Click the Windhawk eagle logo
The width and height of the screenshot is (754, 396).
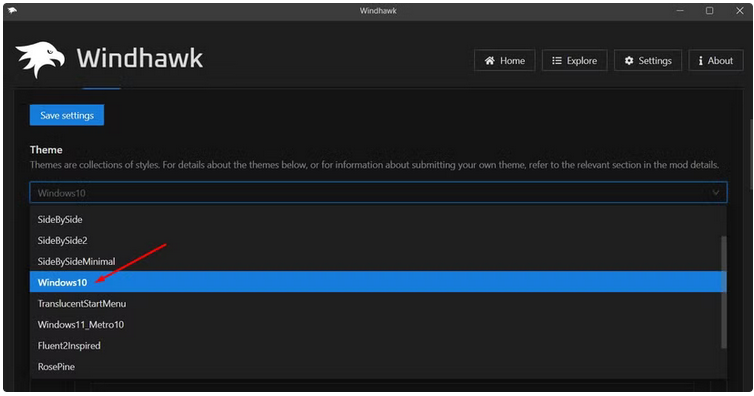(x=40, y=59)
